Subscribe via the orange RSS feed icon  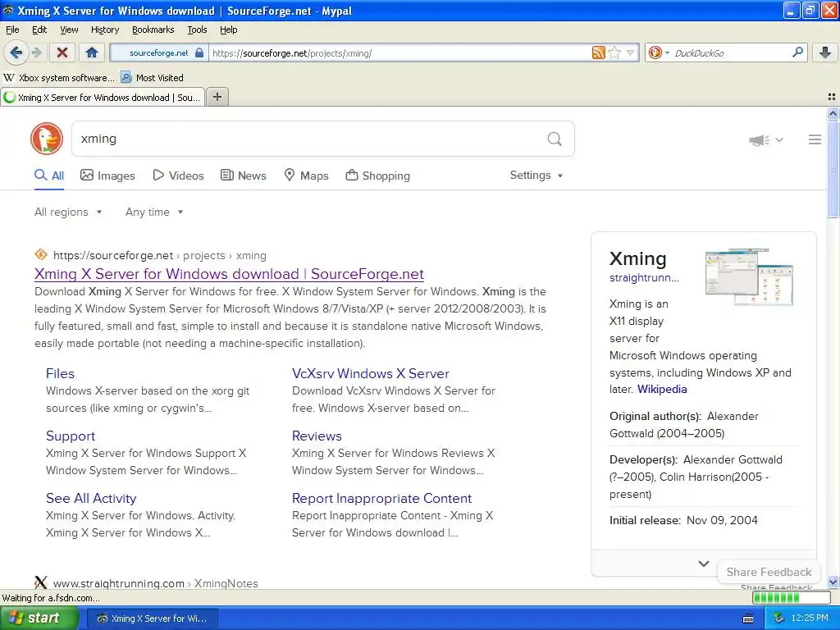pyautogui.click(x=598, y=52)
